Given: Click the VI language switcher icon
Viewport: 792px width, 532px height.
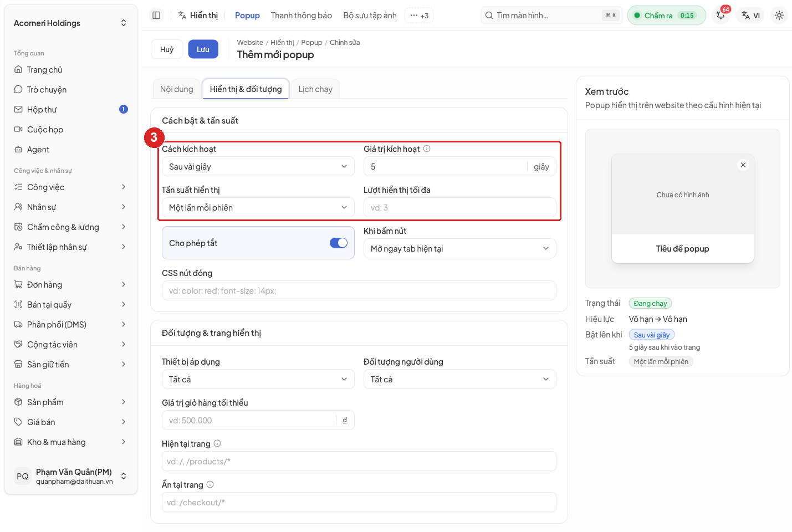Looking at the screenshot, I should click(751, 16).
